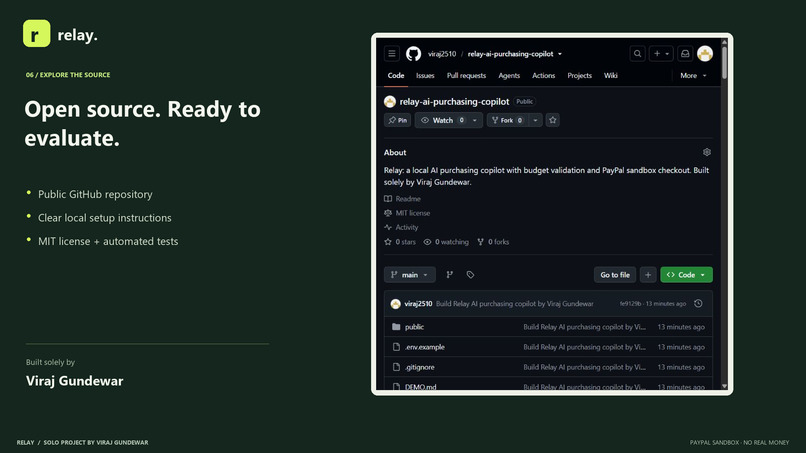Open the public folder
Viewport: 806px width, 453px height.
(x=414, y=327)
